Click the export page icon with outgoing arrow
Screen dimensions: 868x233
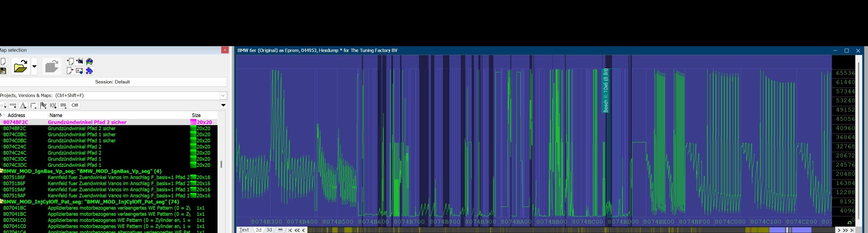tap(70, 71)
